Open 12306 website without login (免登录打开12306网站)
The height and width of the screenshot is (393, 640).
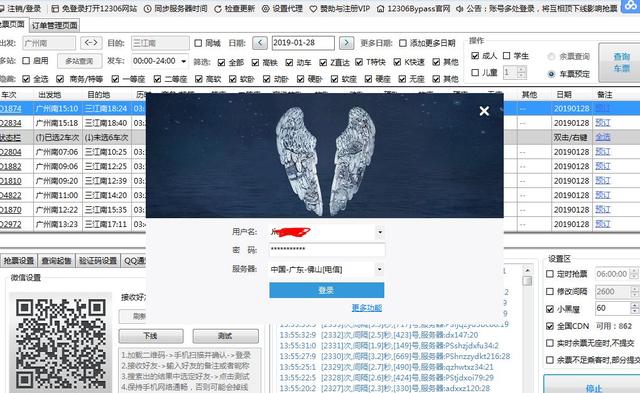94,8
